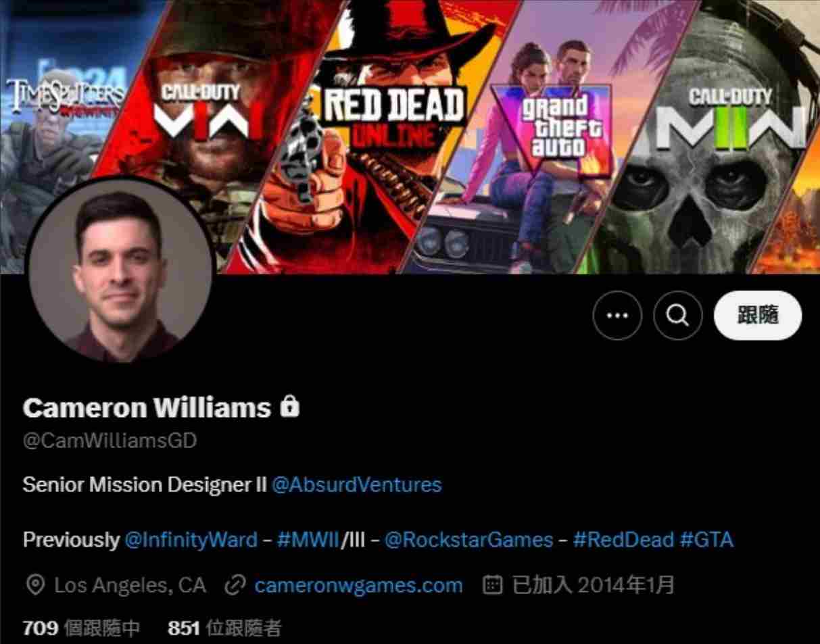Click the Cameron Williams display name
The width and height of the screenshot is (820, 644).
coord(147,407)
